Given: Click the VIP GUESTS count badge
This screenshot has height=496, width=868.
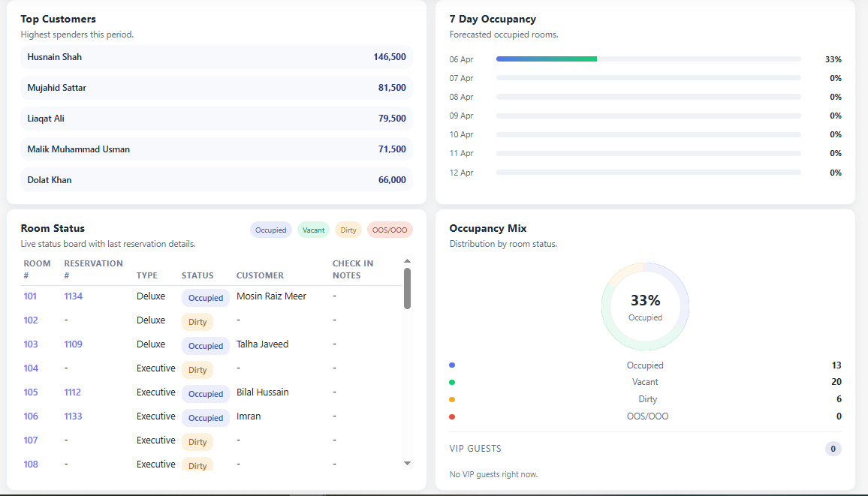Looking at the screenshot, I should click(832, 448).
